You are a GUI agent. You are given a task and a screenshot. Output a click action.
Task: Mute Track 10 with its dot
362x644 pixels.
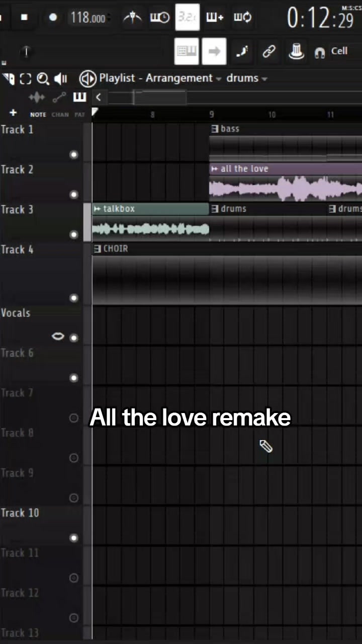coord(74,538)
